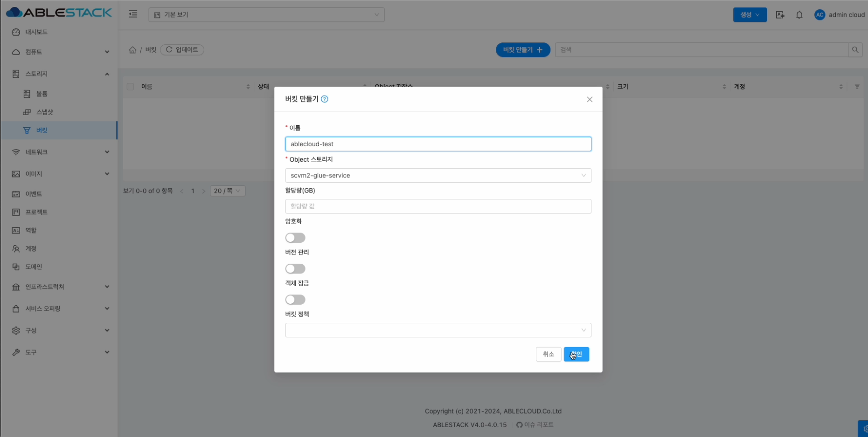The width and height of the screenshot is (868, 437).
Task: Click the blue confirm button in dialog
Action: (x=576, y=355)
